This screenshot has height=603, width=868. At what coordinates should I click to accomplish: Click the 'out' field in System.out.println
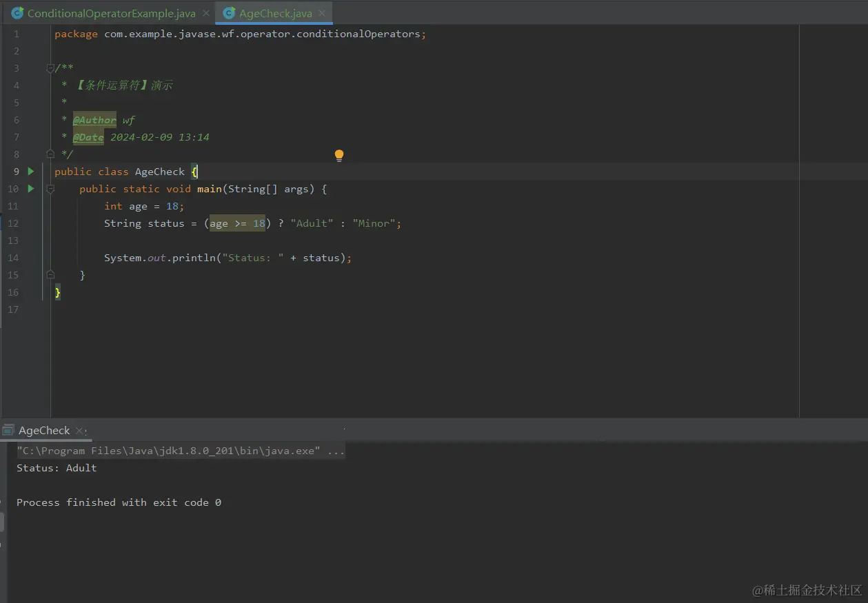pos(157,258)
